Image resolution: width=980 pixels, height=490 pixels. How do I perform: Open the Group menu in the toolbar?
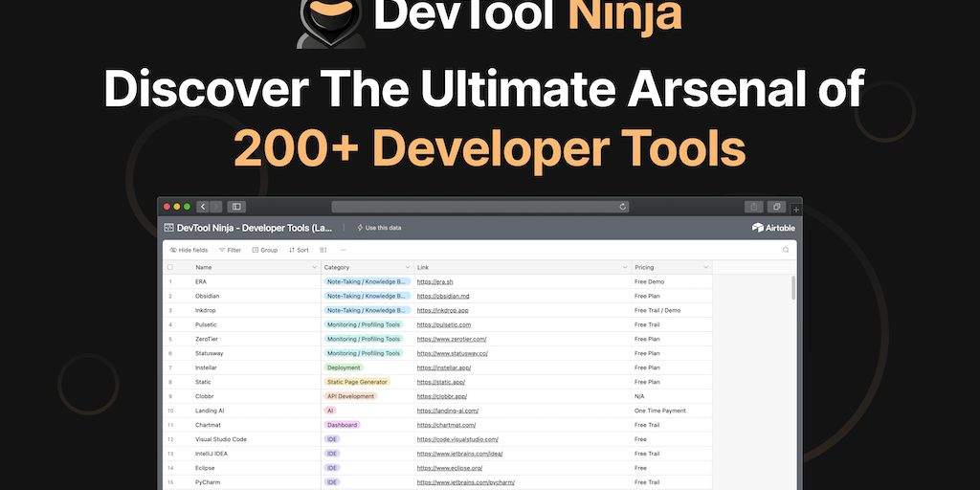pos(264,250)
